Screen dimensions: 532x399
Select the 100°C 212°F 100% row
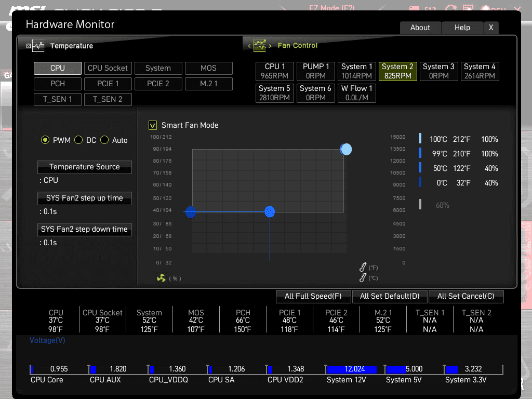click(x=459, y=139)
